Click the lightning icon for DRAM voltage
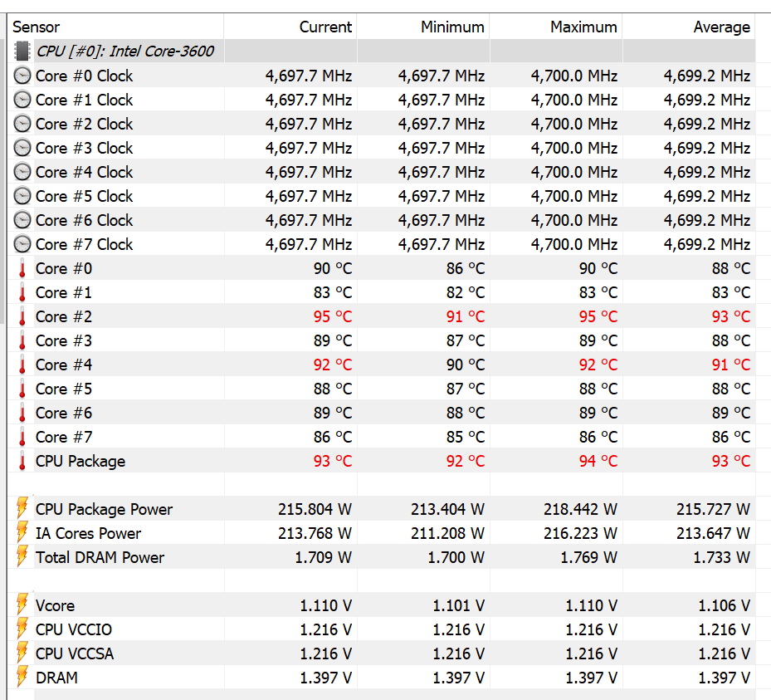The width and height of the screenshot is (771, 700). (22, 677)
